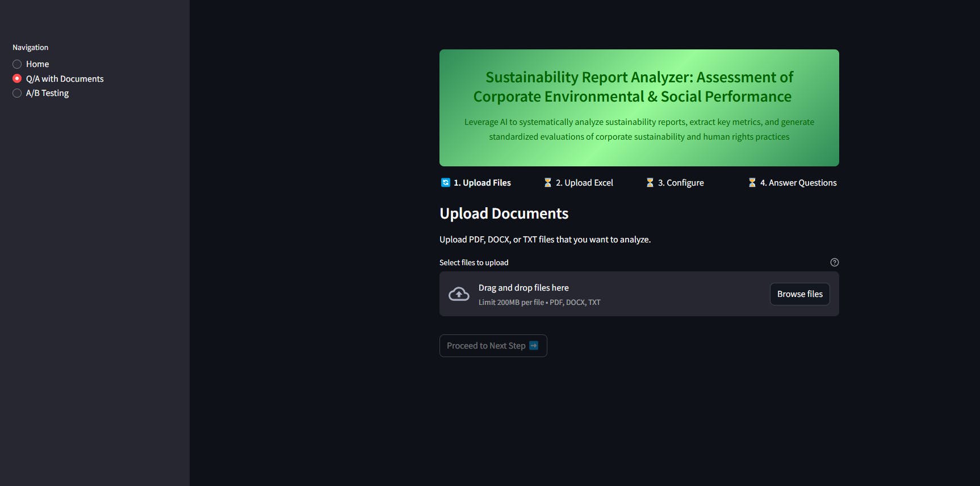Click the '2. Upload Excel' step label
This screenshot has width=980, height=486.
(584, 183)
